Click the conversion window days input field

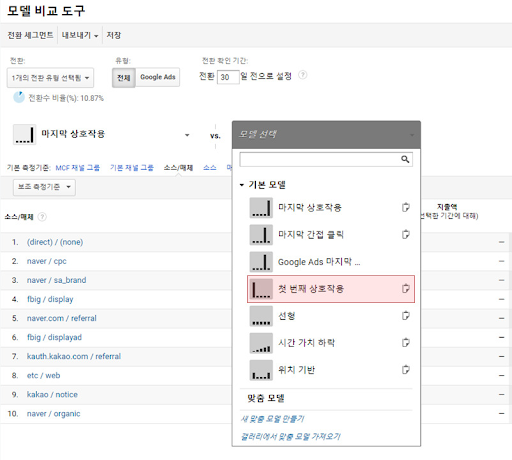(228, 77)
